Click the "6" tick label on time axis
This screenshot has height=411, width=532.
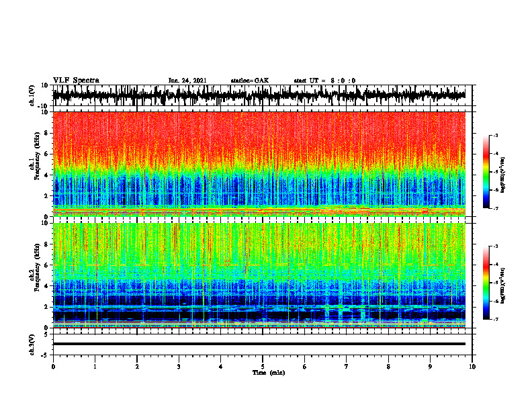click(x=305, y=367)
